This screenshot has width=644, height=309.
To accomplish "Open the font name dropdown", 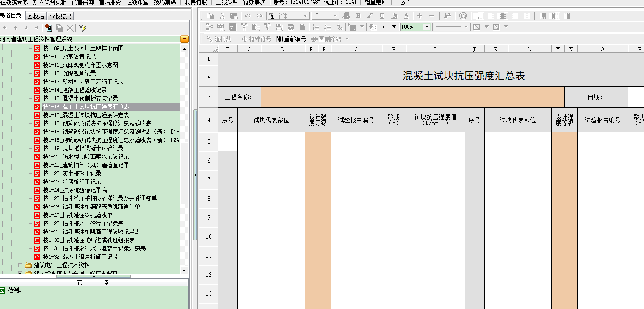I will 306,16.
